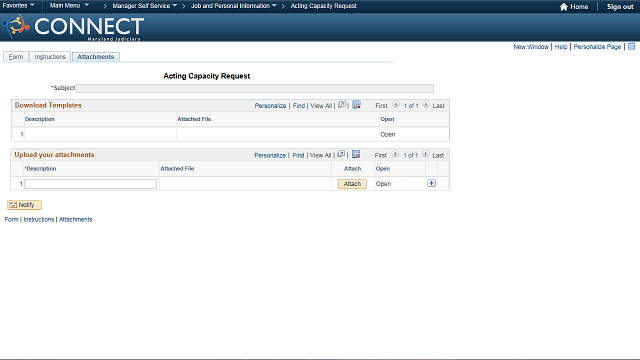Click the CONNECT Maryland Judiciary logo
Viewport: 640px width, 360px height.
pyautogui.click(x=73, y=27)
